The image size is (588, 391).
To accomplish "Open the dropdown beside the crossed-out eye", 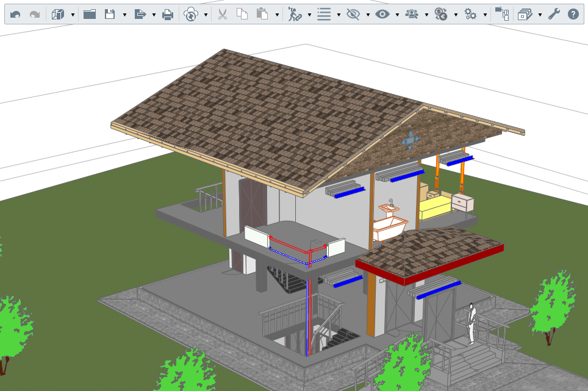I will click(368, 15).
